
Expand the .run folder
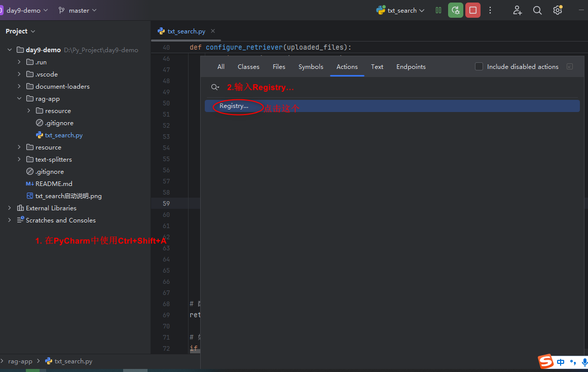[x=19, y=62]
